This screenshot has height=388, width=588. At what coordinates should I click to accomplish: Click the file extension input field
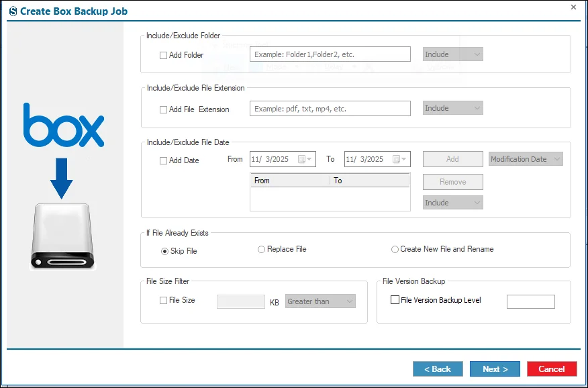330,109
